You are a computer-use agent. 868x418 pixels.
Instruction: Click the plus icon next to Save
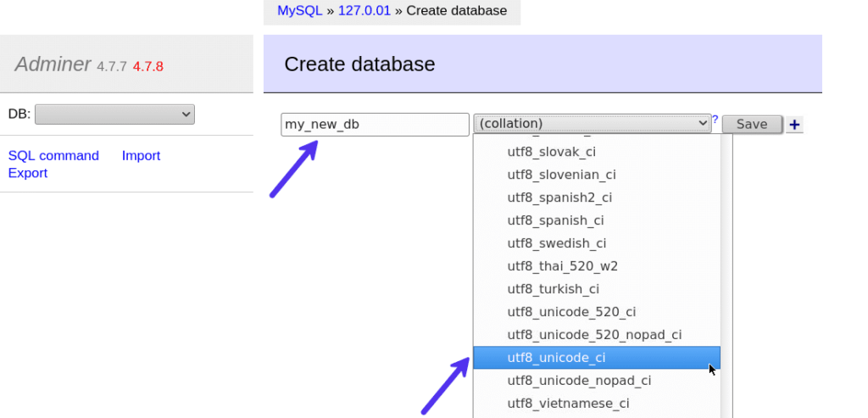pos(794,125)
